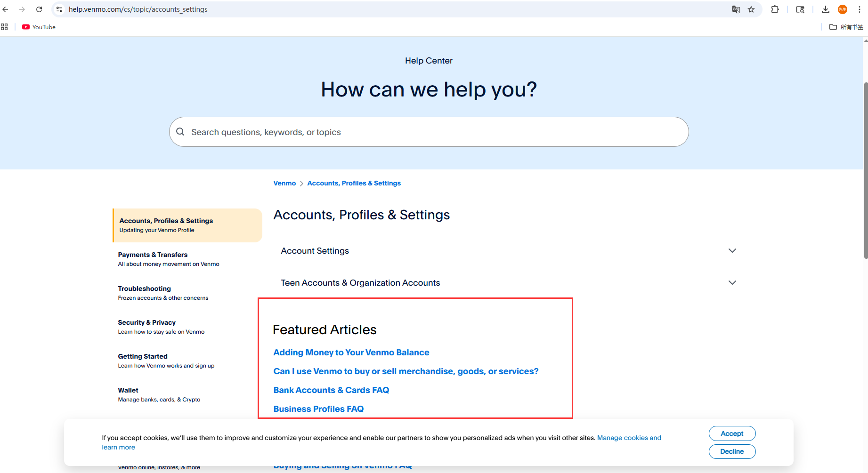Open the Chrome three-dot menu

pyautogui.click(x=860, y=9)
